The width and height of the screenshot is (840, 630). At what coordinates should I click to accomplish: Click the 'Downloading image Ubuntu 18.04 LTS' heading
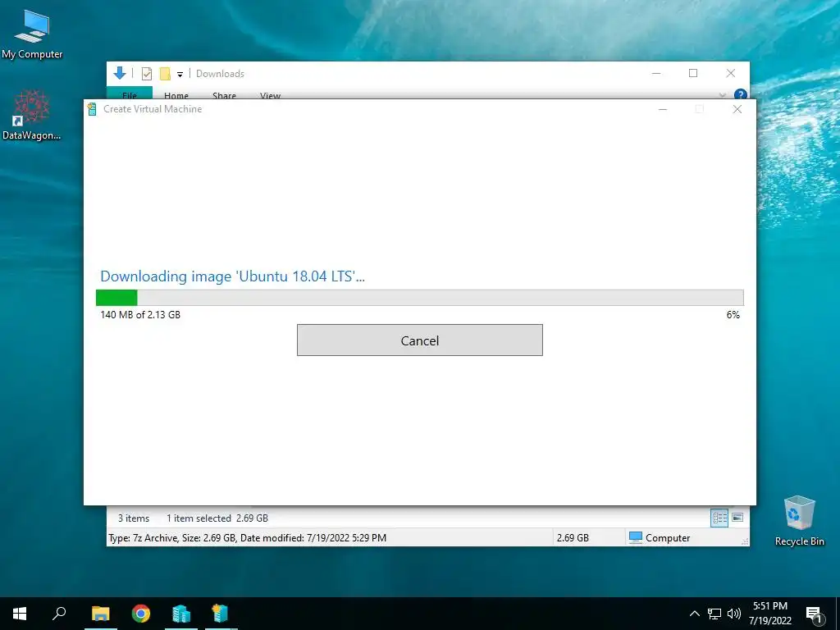click(x=232, y=276)
